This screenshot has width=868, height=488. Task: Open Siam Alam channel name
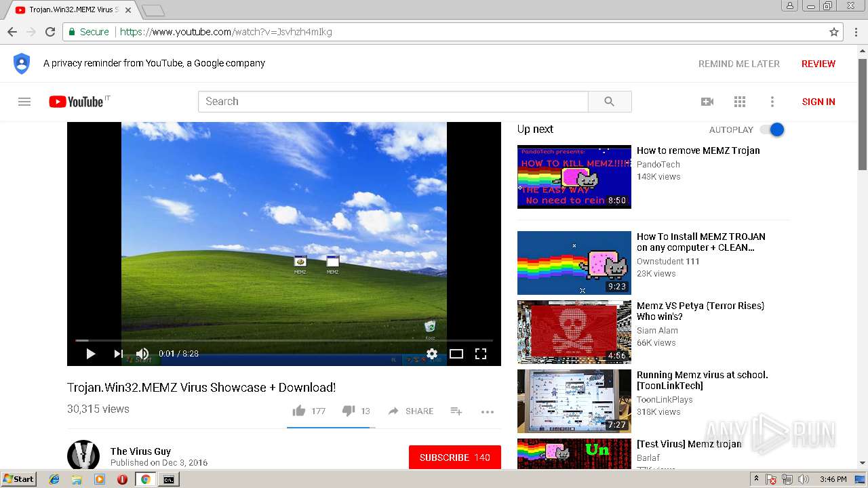pos(657,331)
